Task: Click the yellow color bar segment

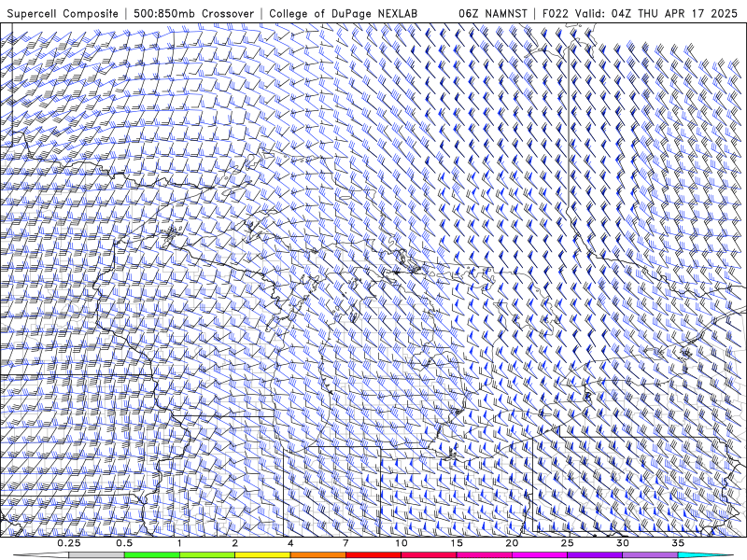Action: tap(262, 555)
